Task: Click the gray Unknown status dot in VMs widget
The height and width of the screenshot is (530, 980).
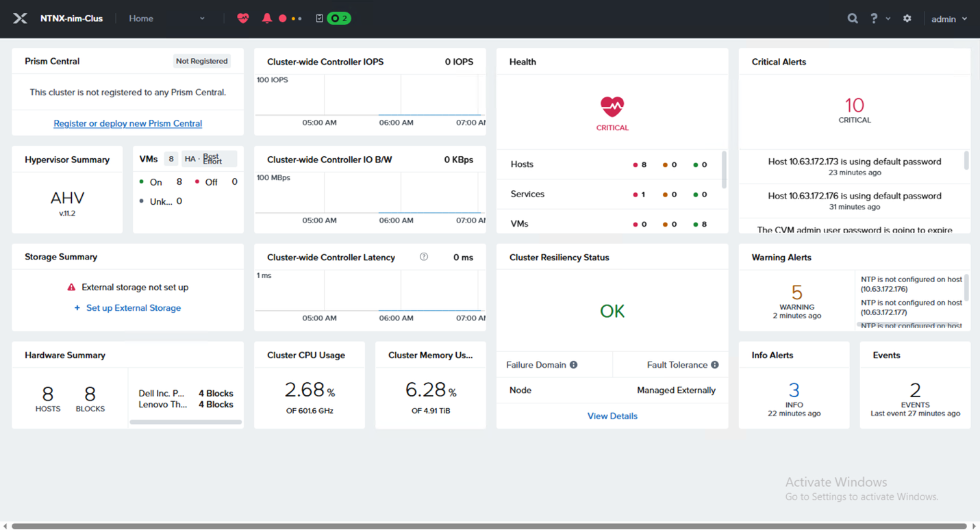Action: coord(141,201)
